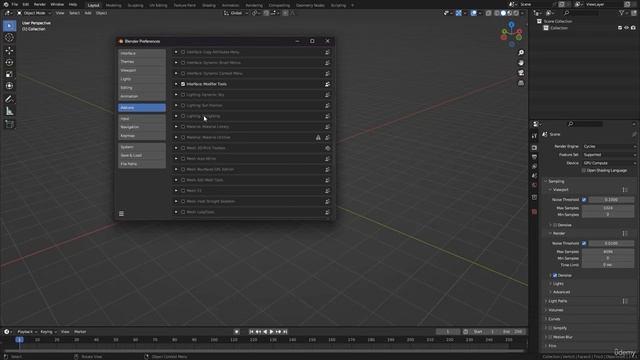Image resolution: width=640 pixels, height=360 pixels.
Task: Open the File menu
Action: [x=14, y=4]
